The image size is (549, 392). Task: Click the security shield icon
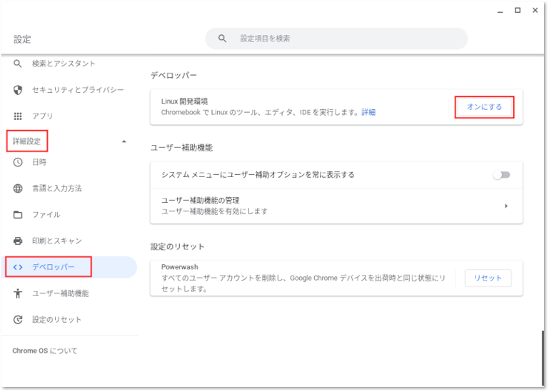18,90
